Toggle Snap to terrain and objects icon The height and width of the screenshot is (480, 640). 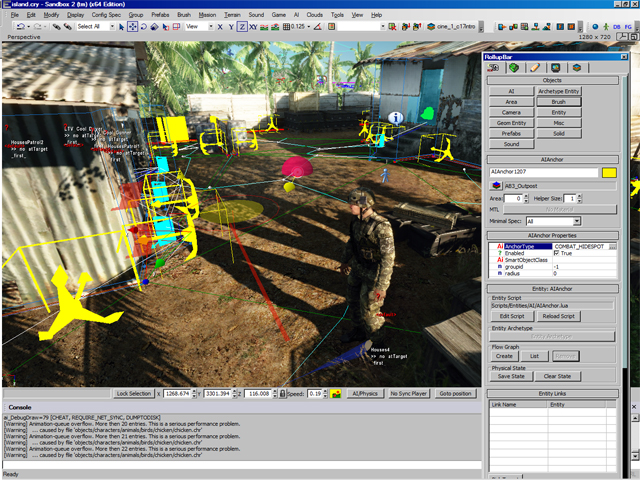(275, 27)
